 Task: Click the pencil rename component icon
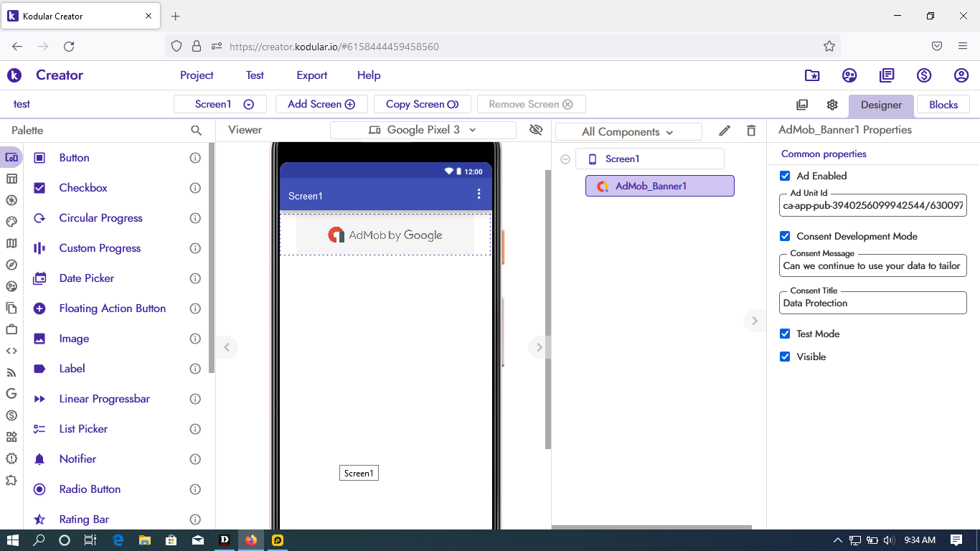click(x=725, y=131)
